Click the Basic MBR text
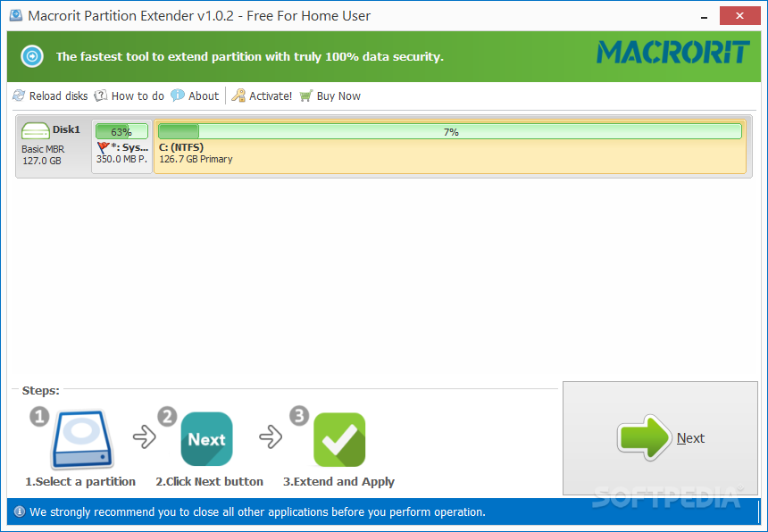The image size is (768, 532). click(x=43, y=149)
